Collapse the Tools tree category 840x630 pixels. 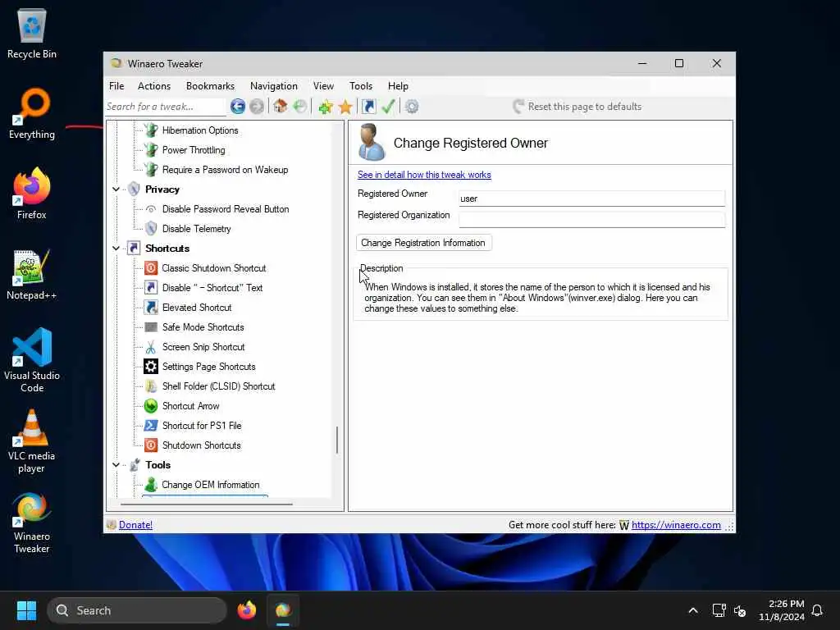(116, 464)
